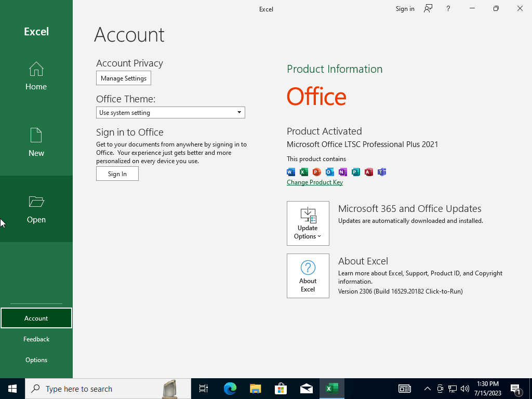
Task: Click the PowerPoint app icon in the product list
Action: pyautogui.click(x=316, y=172)
